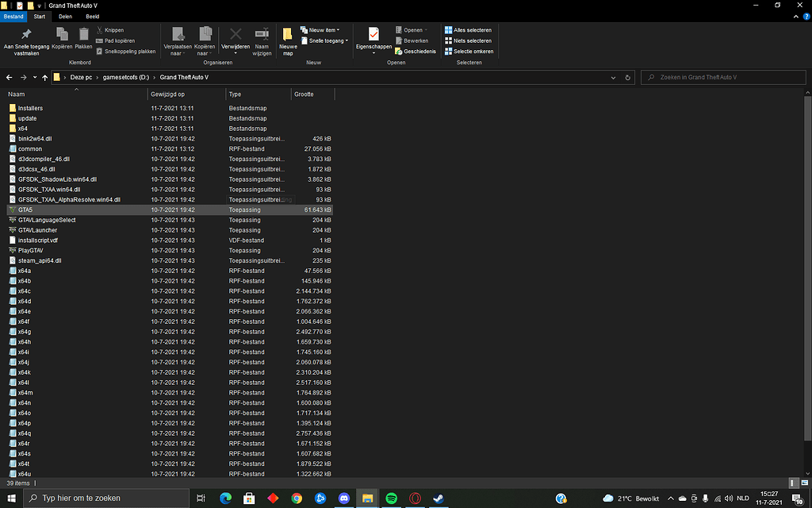Select the common RPF file
812x508 pixels.
tap(170, 148)
